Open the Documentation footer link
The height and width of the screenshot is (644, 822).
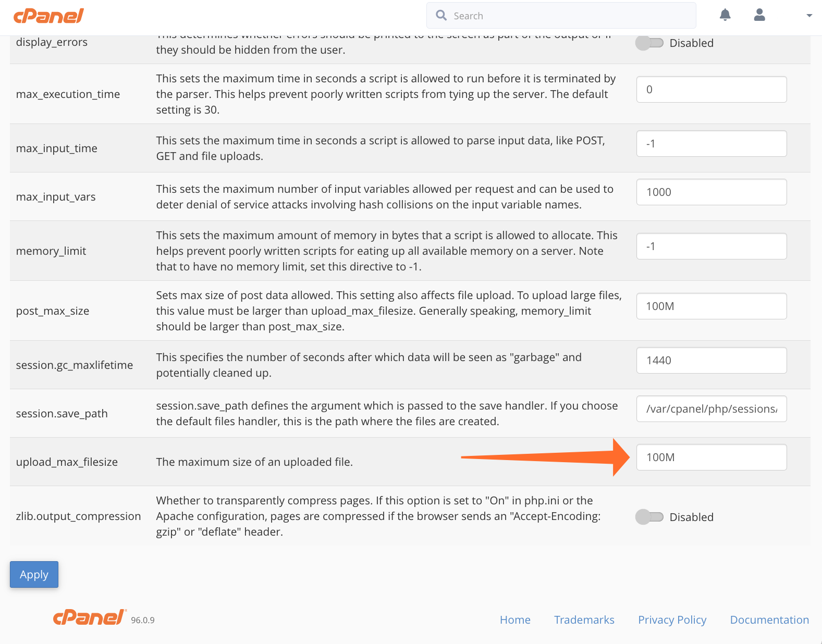(769, 620)
